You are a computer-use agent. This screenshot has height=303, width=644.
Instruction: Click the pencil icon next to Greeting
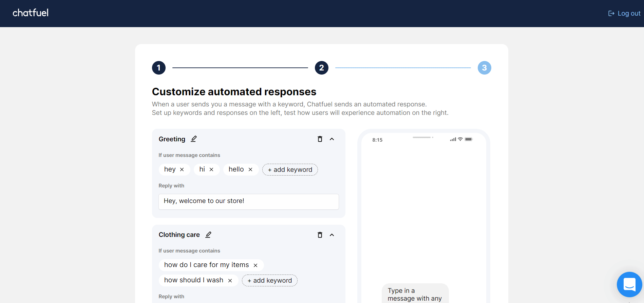pos(194,139)
